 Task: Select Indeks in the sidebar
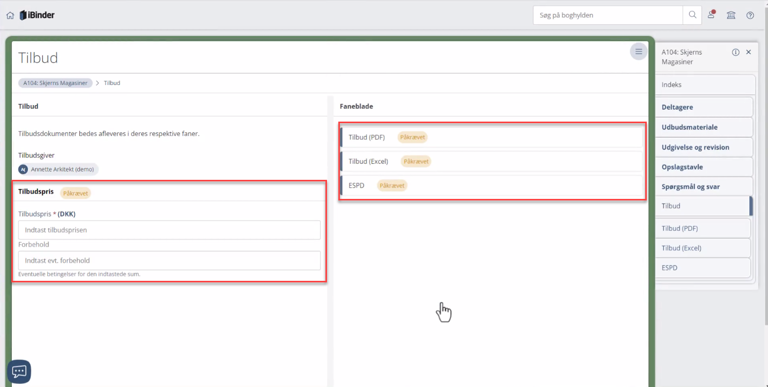tap(705, 85)
